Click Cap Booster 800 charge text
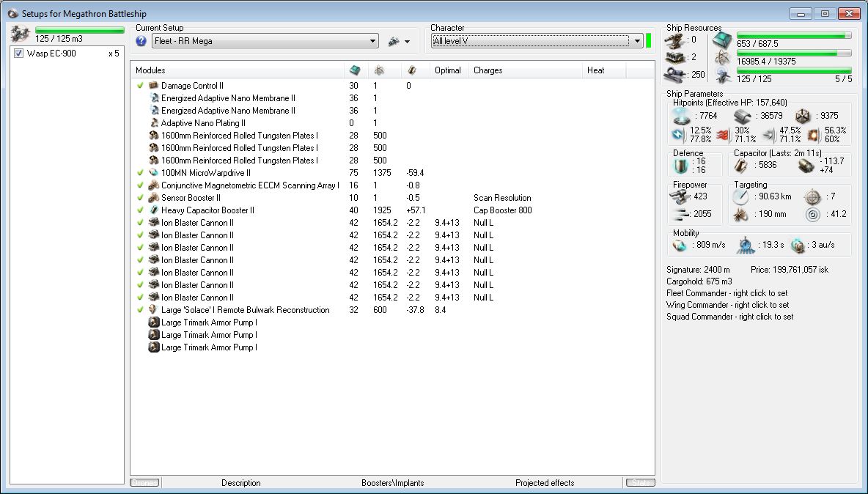This screenshot has width=868, height=494. [x=503, y=210]
